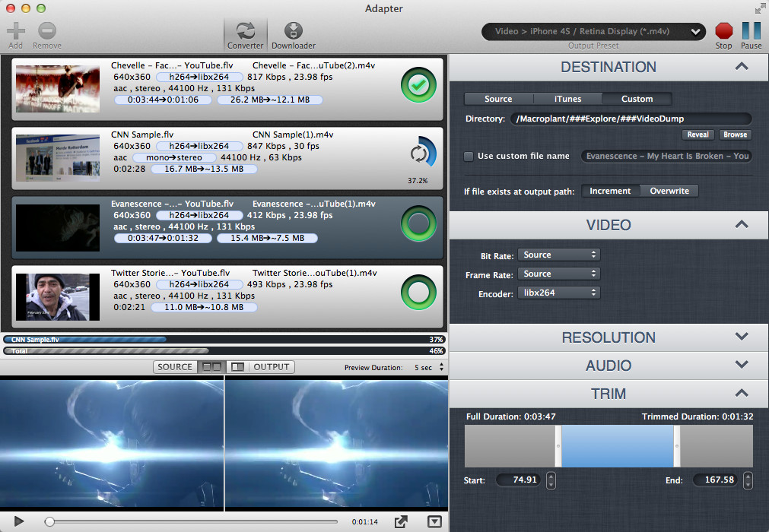This screenshot has height=532, width=769.
Task: Click the CNN Sample.flv progress bar
Action: click(x=224, y=340)
